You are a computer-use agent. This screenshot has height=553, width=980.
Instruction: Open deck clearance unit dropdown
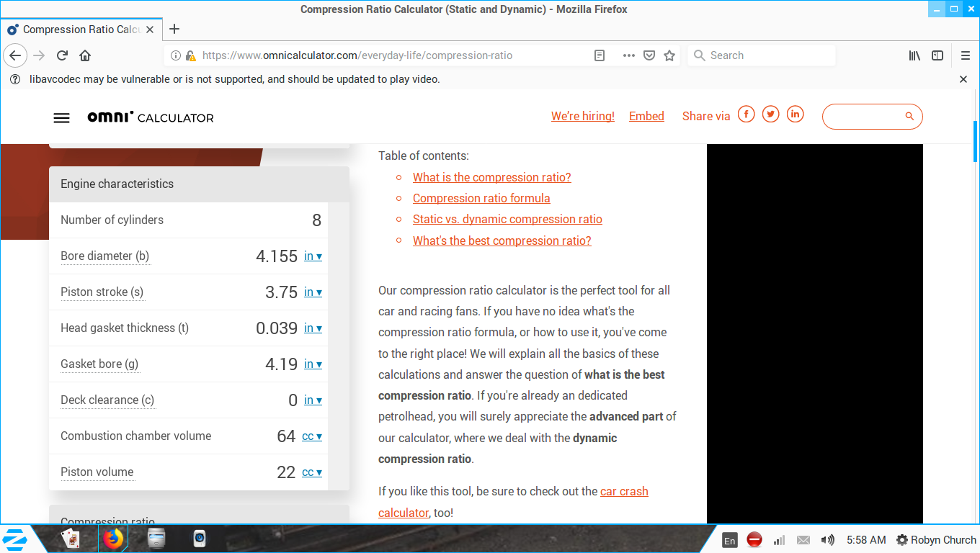coord(313,400)
